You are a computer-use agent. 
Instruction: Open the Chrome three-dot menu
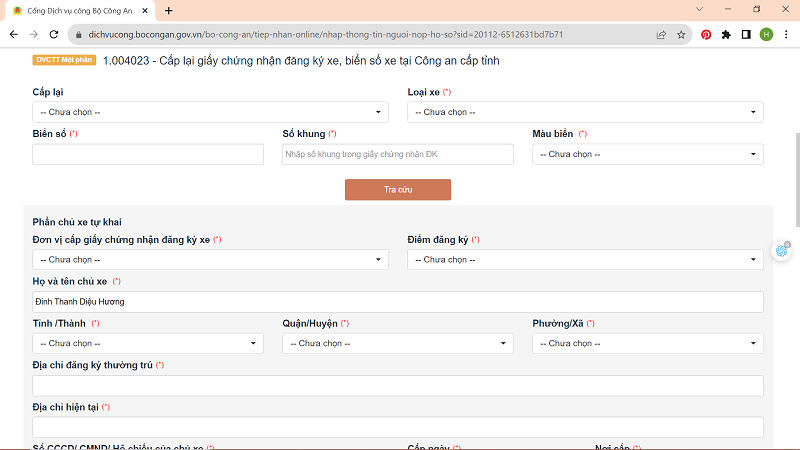tap(786, 34)
